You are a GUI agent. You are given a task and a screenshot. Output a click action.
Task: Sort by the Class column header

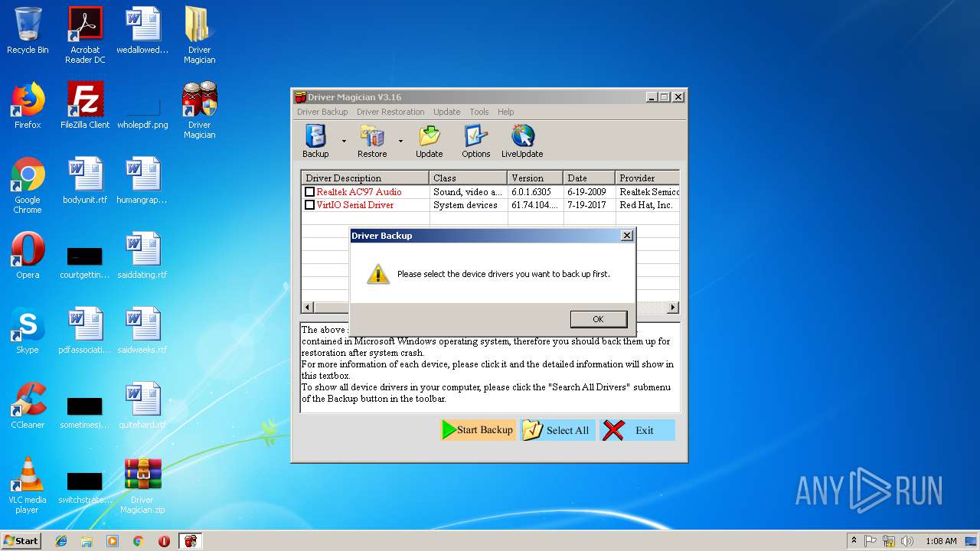(x=469, y=178)
